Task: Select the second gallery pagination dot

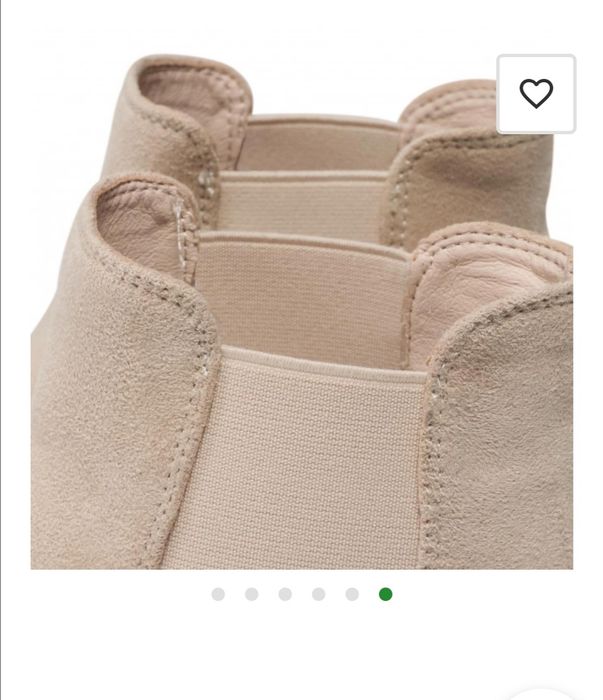Action: click(x=252, y=594)
